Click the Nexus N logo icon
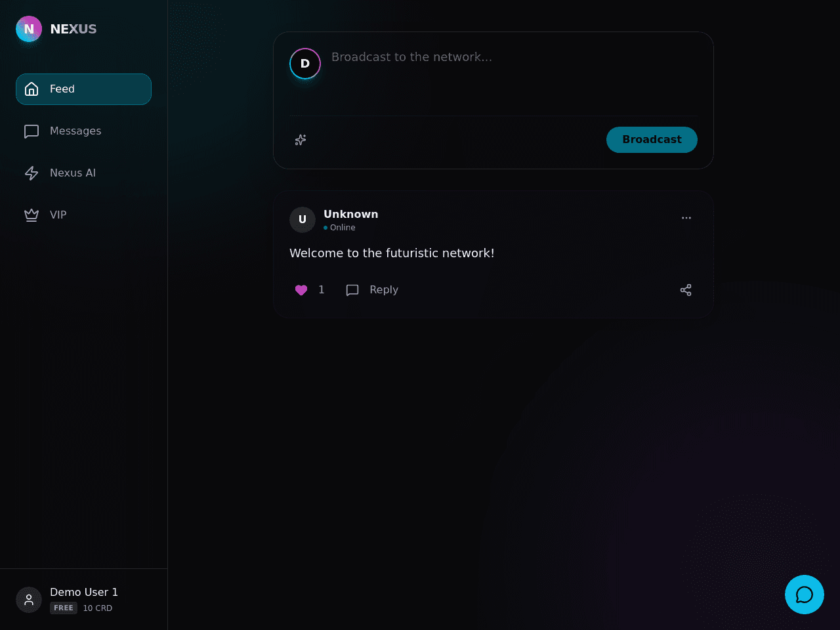The image size is (840, 630). (x=29, y=29)
